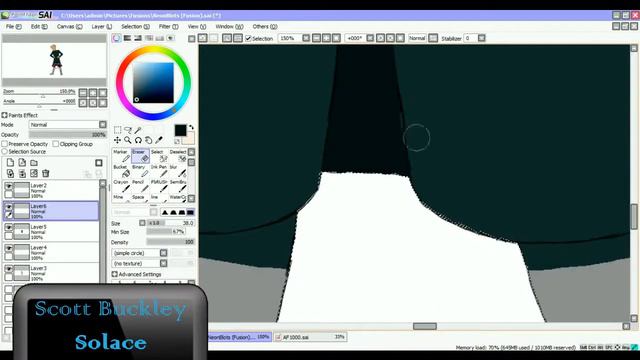Merge down layer icon in layer panel

22,173
